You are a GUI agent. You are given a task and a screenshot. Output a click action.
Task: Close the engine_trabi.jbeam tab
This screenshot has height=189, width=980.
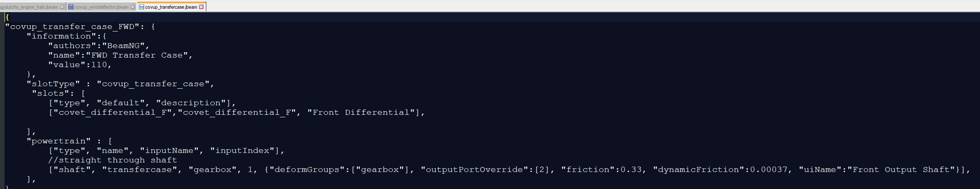point(62,7)
